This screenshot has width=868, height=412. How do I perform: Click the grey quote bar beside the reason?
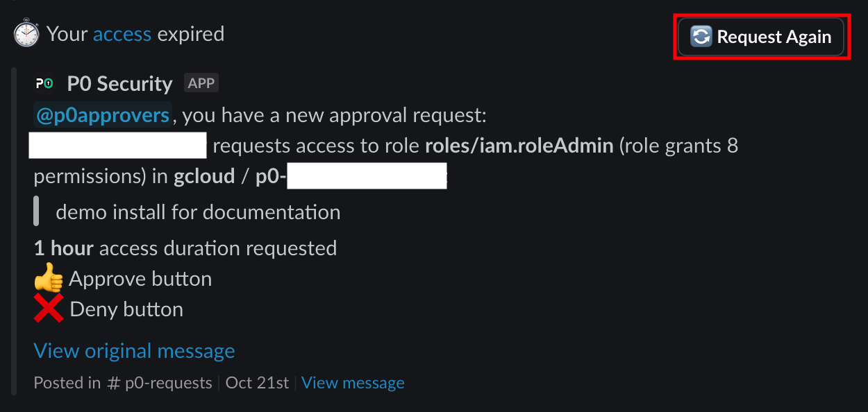(36, 212)
